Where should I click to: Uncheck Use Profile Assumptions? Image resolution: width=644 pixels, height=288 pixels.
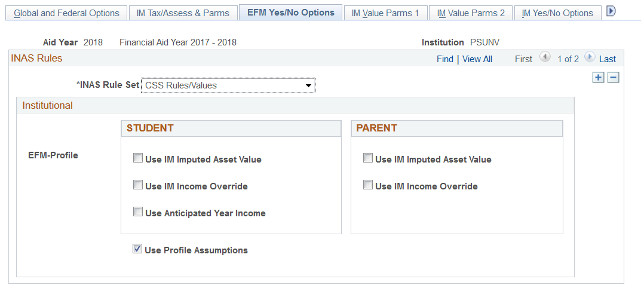click(137, 250)
